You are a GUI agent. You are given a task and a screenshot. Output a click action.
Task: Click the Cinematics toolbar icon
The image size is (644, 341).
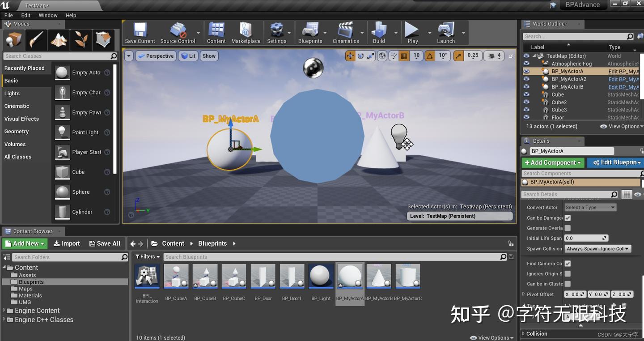[346, 32]
